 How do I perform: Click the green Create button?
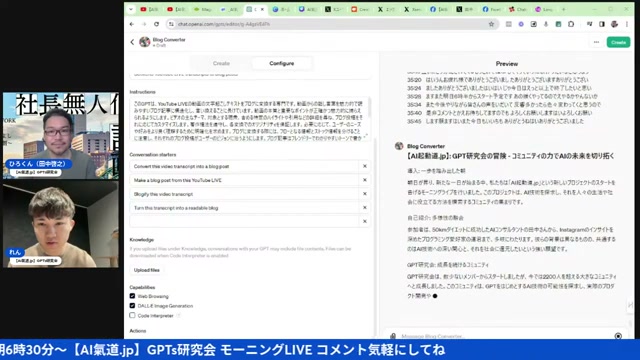[618, 42]
